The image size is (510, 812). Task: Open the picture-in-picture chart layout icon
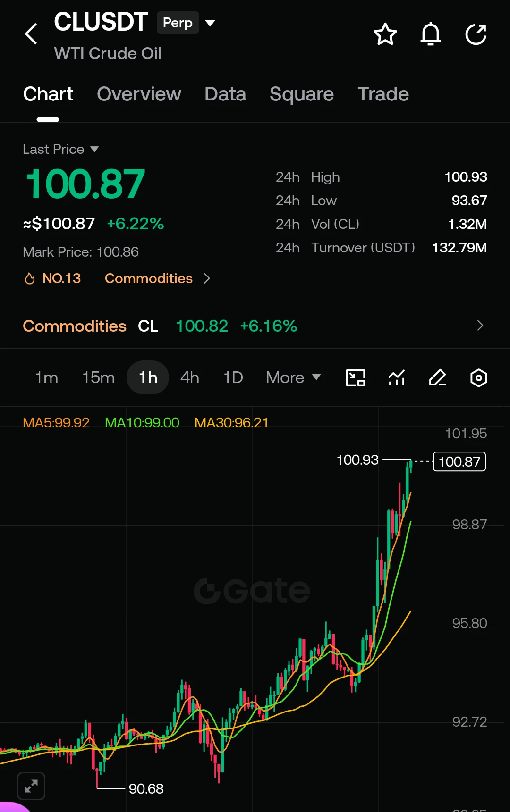(356, 378)
